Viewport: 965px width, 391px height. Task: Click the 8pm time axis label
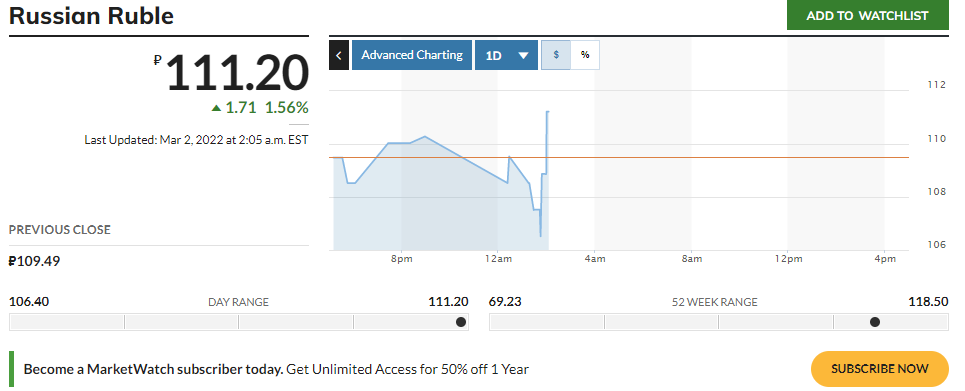pos(401,259)
